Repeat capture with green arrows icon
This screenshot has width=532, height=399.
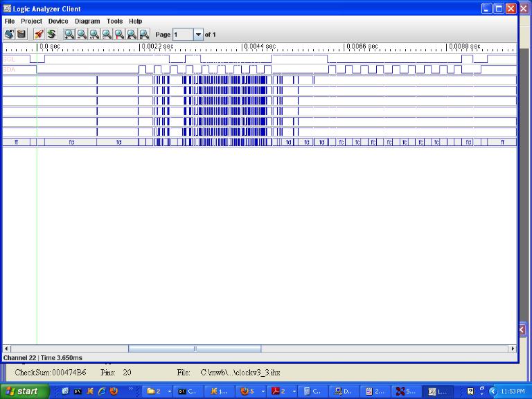click(x=51, y=34)
